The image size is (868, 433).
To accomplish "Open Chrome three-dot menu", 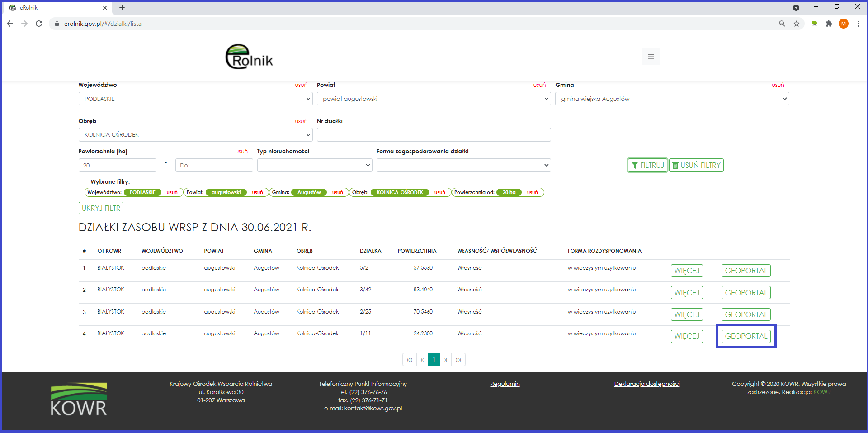I will coord(858,24).
